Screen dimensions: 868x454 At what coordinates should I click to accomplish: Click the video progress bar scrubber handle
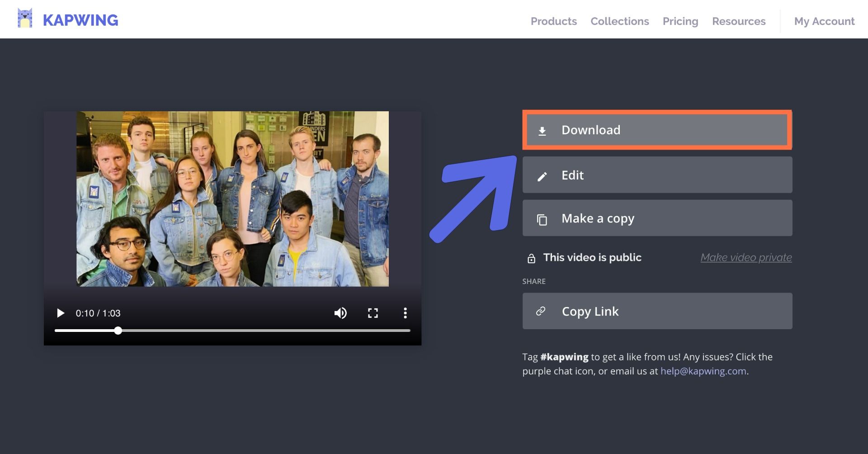tap(118, 331)
